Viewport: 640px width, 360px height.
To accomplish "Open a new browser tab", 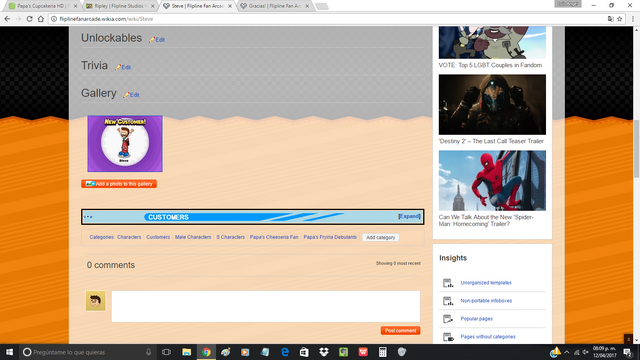I will (x=322, y=6).
